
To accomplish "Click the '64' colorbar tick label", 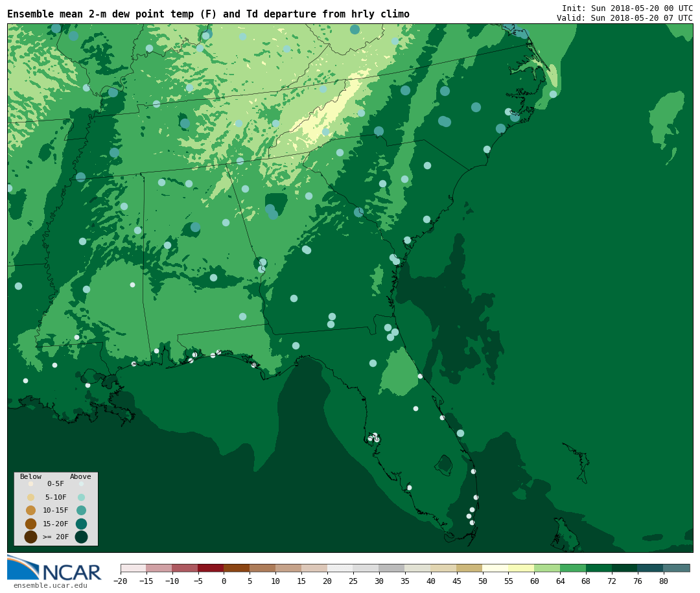I will pos(561,581).
